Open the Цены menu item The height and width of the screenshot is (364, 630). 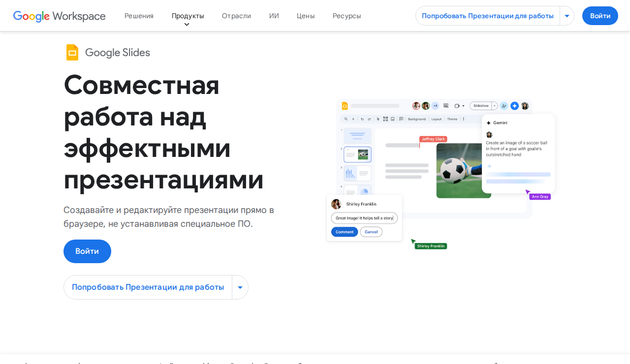click(x=306, y=15)
